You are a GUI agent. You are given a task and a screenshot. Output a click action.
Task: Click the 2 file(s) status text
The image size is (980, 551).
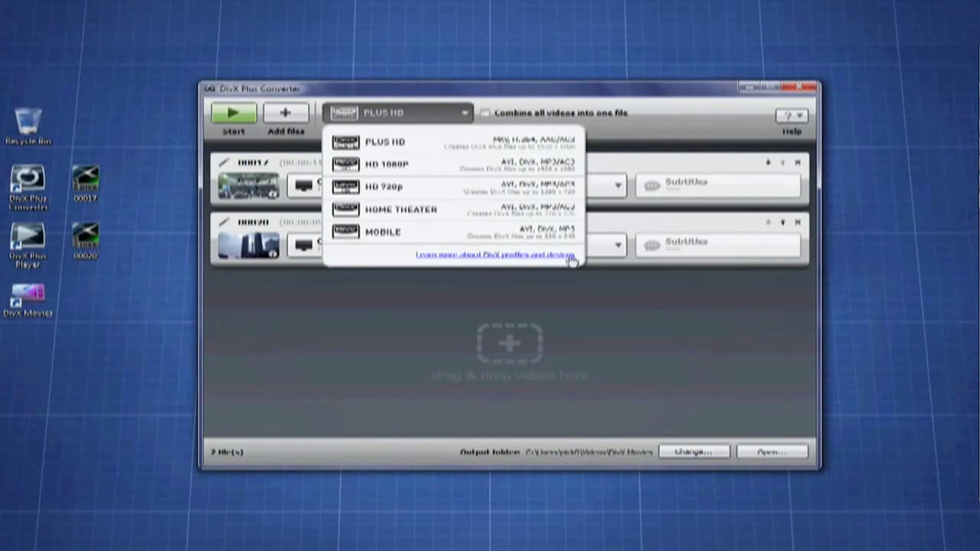pos(227,452)
